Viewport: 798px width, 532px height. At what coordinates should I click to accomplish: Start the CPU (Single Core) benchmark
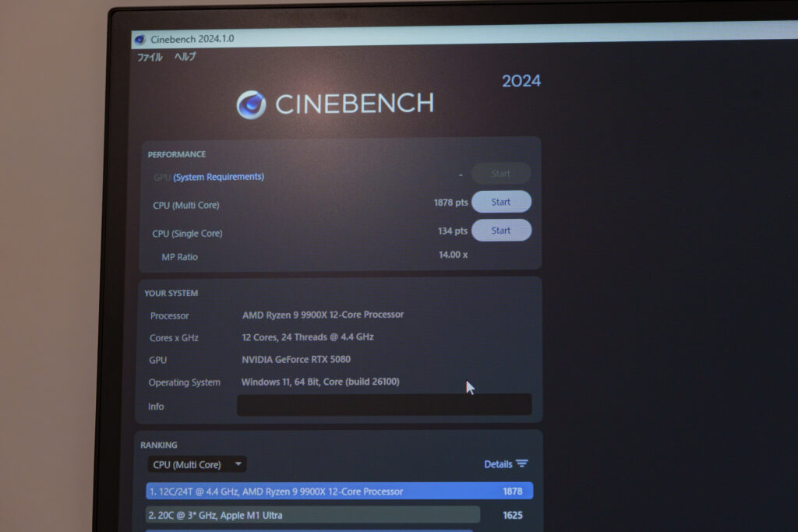coord(501,231)
